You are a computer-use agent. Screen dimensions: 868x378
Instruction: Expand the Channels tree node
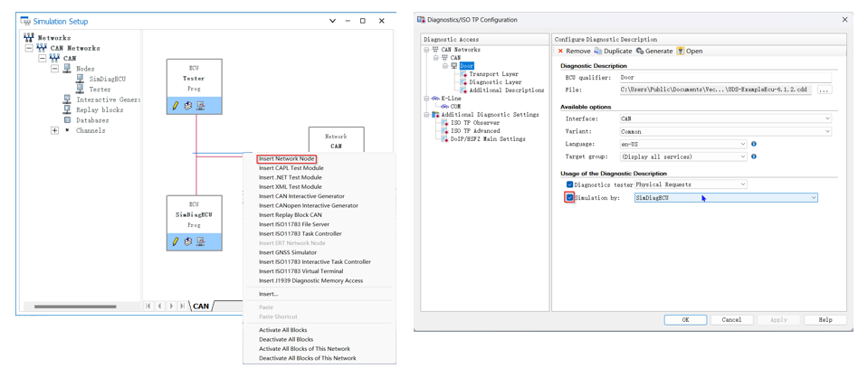click(x=55, y=130)
